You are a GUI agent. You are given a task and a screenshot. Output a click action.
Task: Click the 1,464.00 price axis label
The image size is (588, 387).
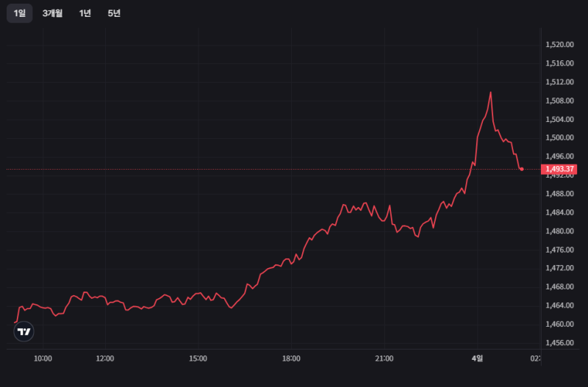coord(559,305)
